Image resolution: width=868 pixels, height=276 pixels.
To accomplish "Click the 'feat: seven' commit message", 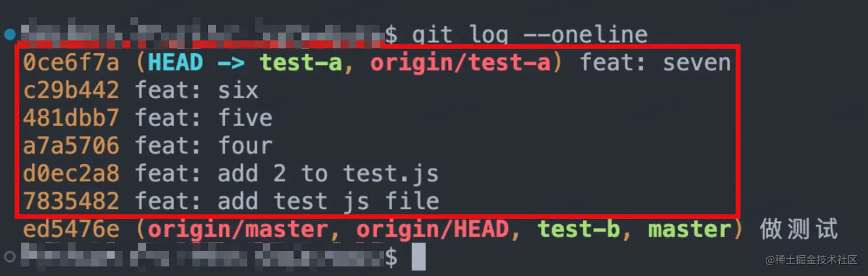I will tap(655, 63).
